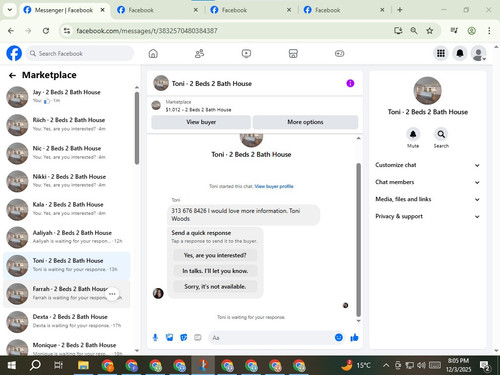Click the back arrow beside Marketplace
The width and height of the screenshot is (500, 375).
click(x=12, y=76)
